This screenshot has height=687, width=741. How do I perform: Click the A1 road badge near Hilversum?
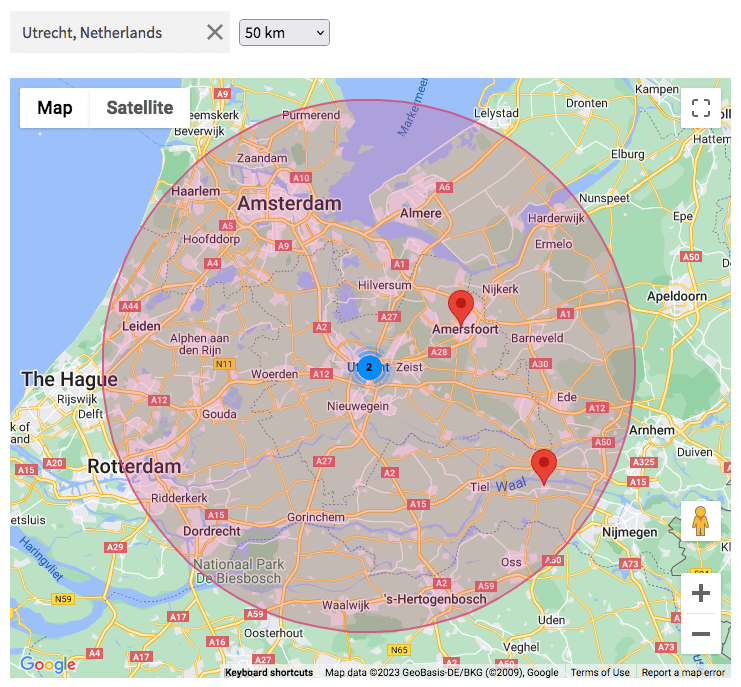[400, 264]
